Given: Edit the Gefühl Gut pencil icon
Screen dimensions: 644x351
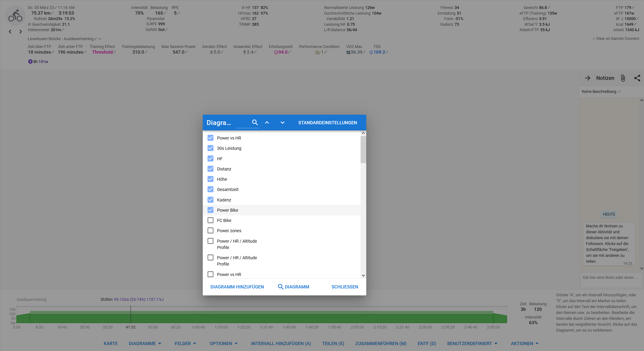Looking at the screenshot, I should (x=167, y=29).
